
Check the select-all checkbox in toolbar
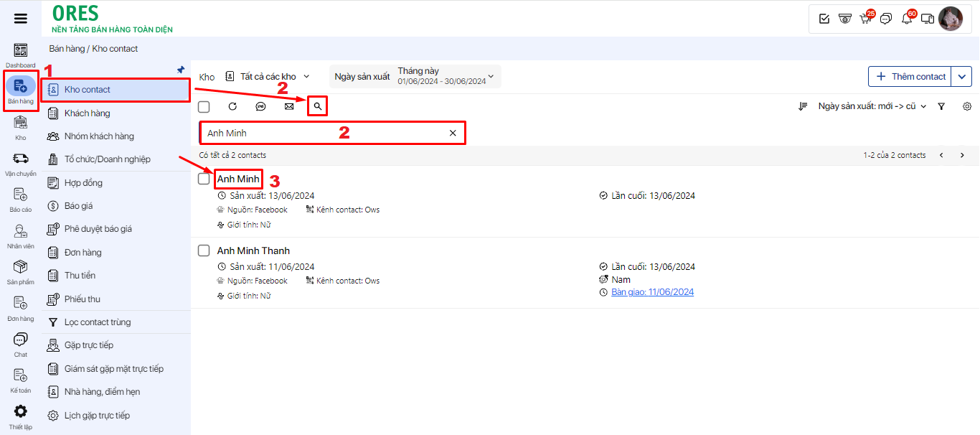pyautogui.click(x=204, y=107)
